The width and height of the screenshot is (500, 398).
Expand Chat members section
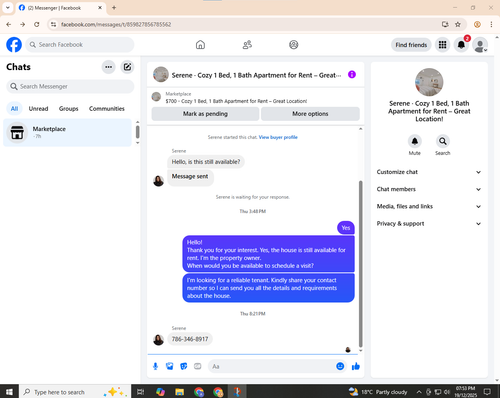tap(429, 189)
